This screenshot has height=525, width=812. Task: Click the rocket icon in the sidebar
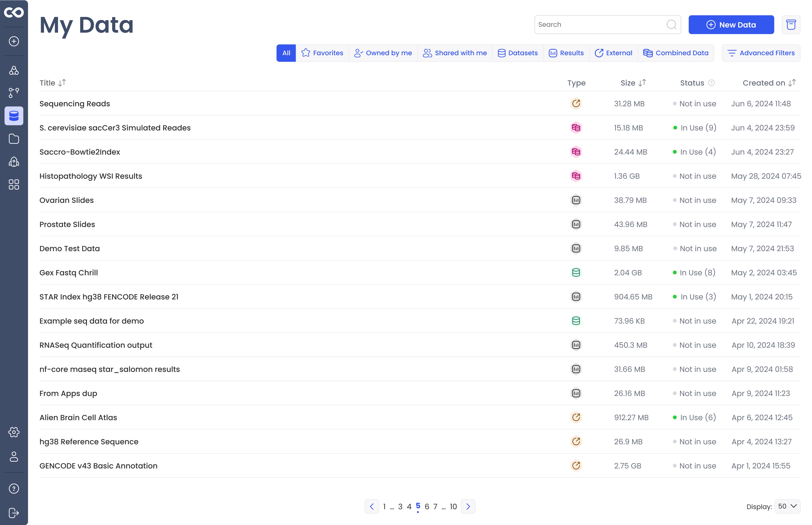[14, 162]
